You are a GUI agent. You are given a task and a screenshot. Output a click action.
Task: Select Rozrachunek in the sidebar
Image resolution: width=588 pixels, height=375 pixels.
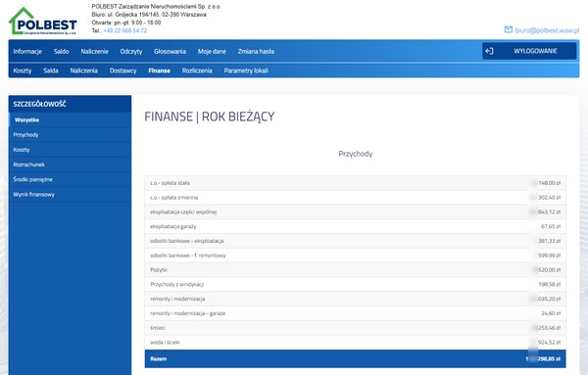(71, 164)
